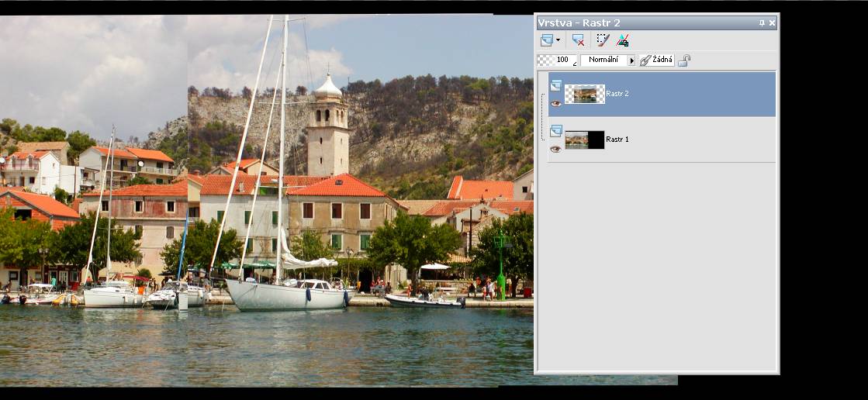The width and height of the screenshot is (868, 400).
Task: Click the layer opacity field showing 100
Action: (x=558, y=60)
